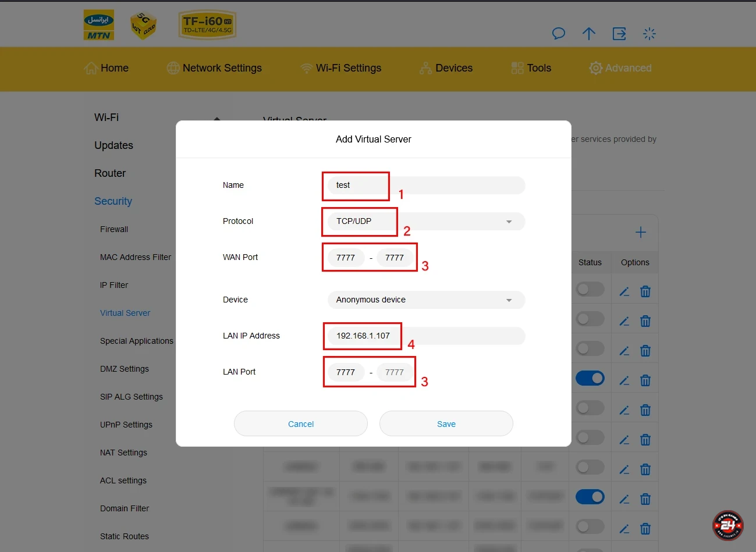Click the upload arrow icon in header
Screen dimensions: 756x552
[x=589, y=34]
